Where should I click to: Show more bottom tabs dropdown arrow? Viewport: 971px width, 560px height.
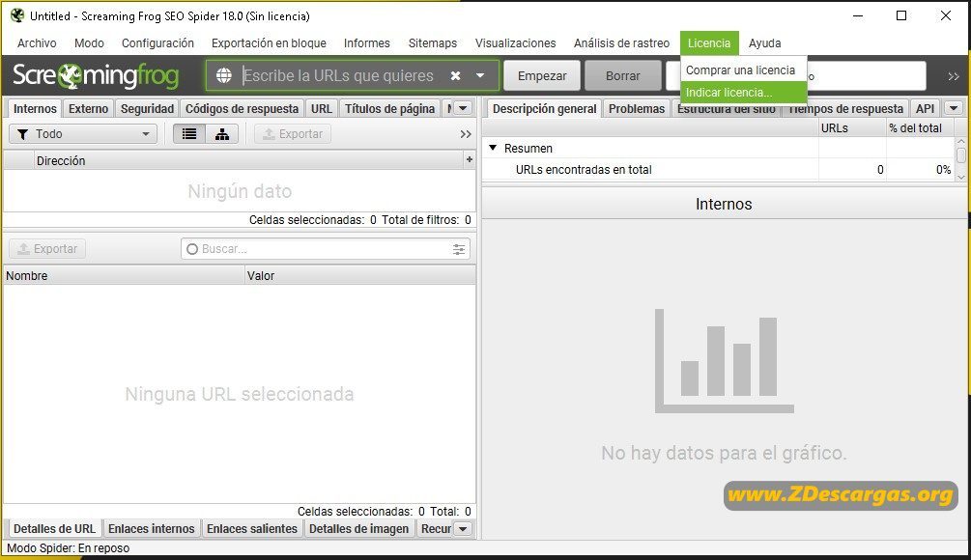point(463,529)
